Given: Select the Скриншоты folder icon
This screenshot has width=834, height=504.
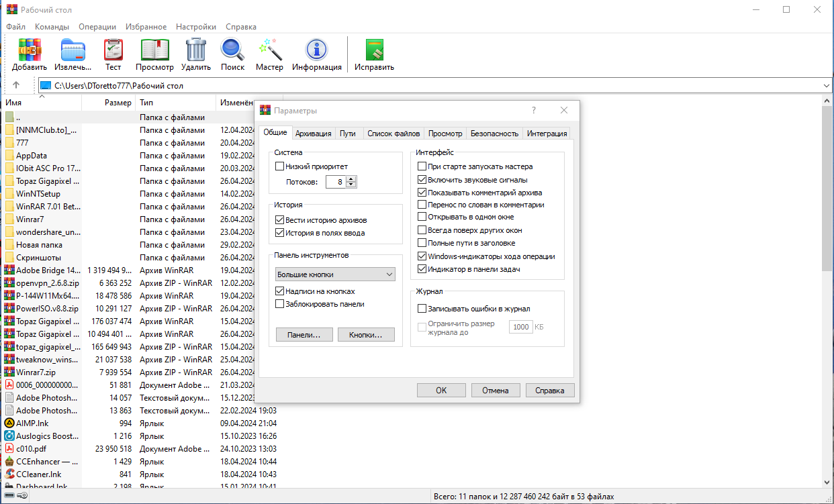Looking at the screenshot, I should click(9, 258).
